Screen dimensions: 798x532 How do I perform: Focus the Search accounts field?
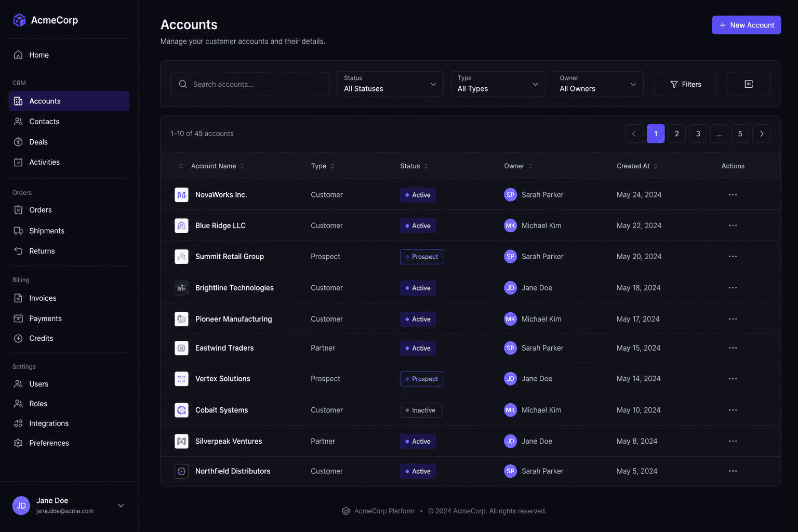pyautogui.click(x=250, y=84)
